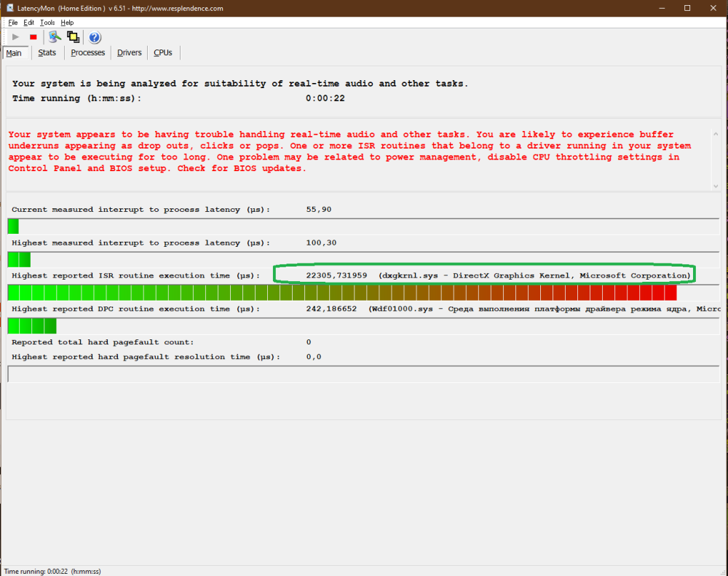Click the magnifier analysis toolbar icon

tap(54, 37)
